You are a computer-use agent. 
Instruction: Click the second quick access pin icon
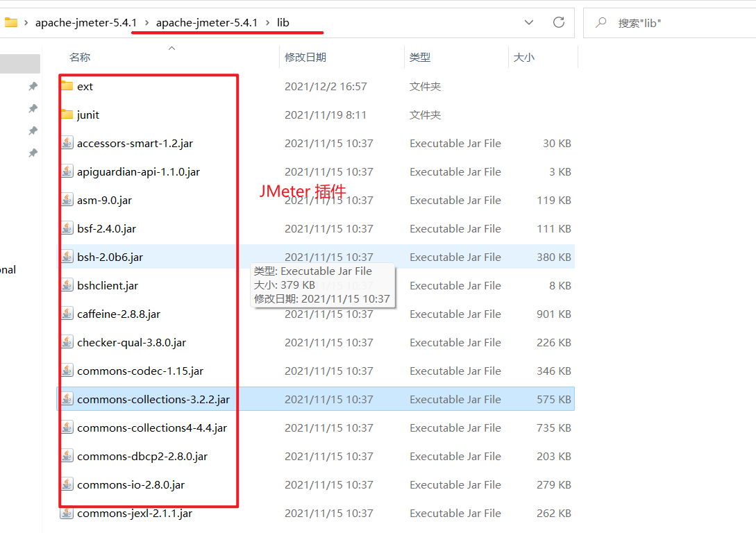tap(33, 108)
